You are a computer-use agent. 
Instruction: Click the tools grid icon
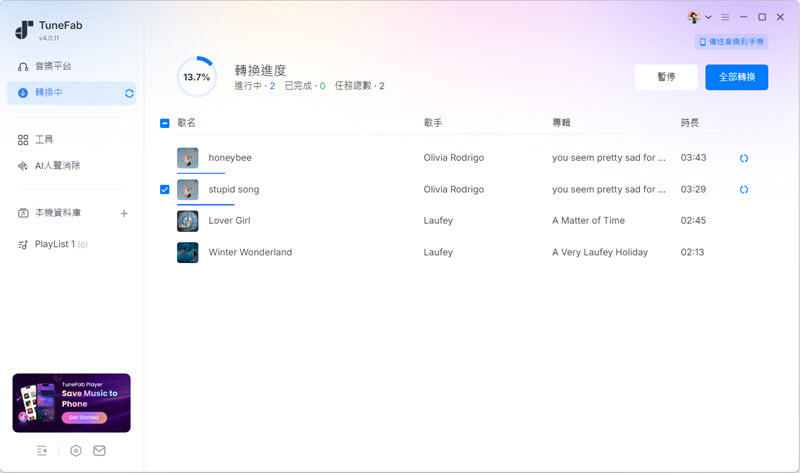click(x=23, y=140)
